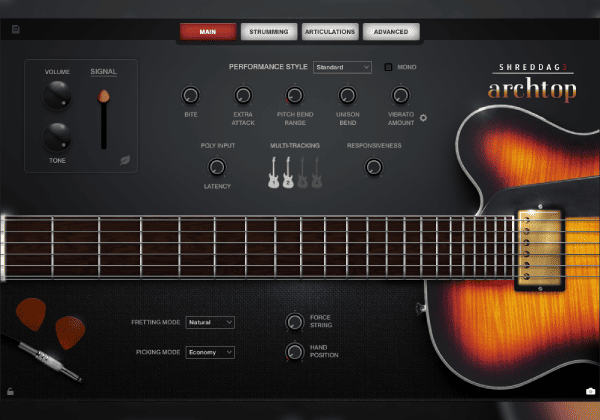Click the TONE knob
The width and height of the screenshot is (600, 420).
(x=57, y=137)
